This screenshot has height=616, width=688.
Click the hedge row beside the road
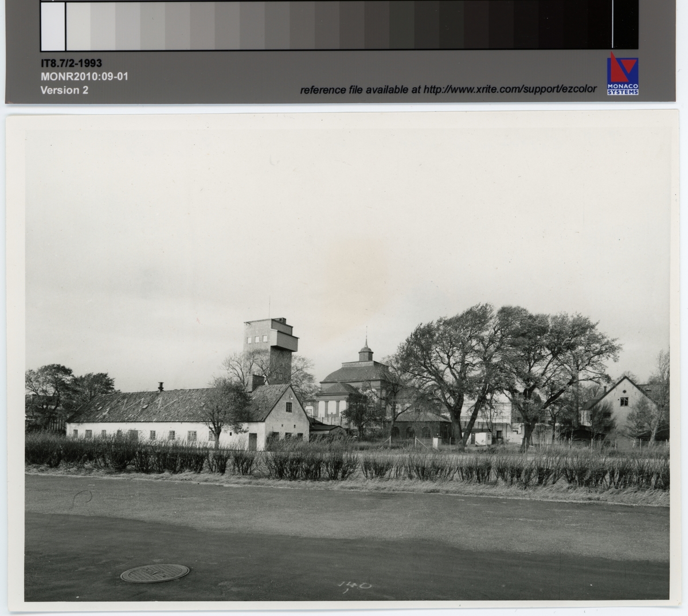344,463
